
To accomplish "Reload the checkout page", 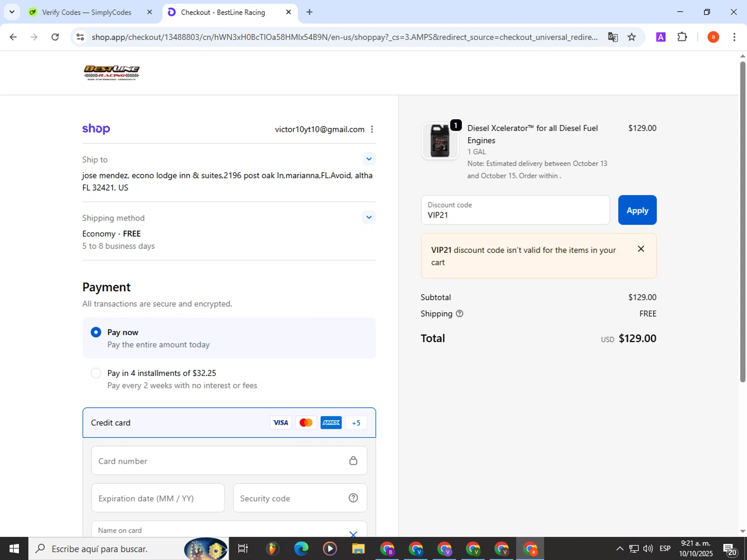I will 55,37.
